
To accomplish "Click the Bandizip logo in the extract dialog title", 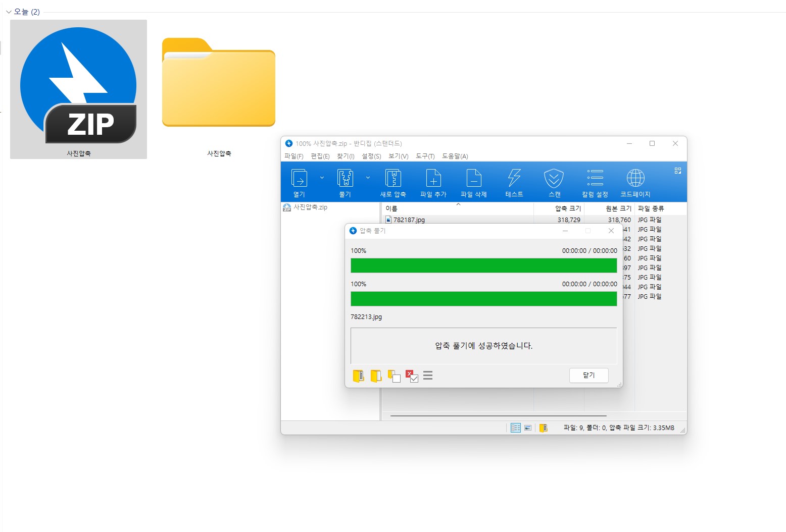I will (353, 231).
